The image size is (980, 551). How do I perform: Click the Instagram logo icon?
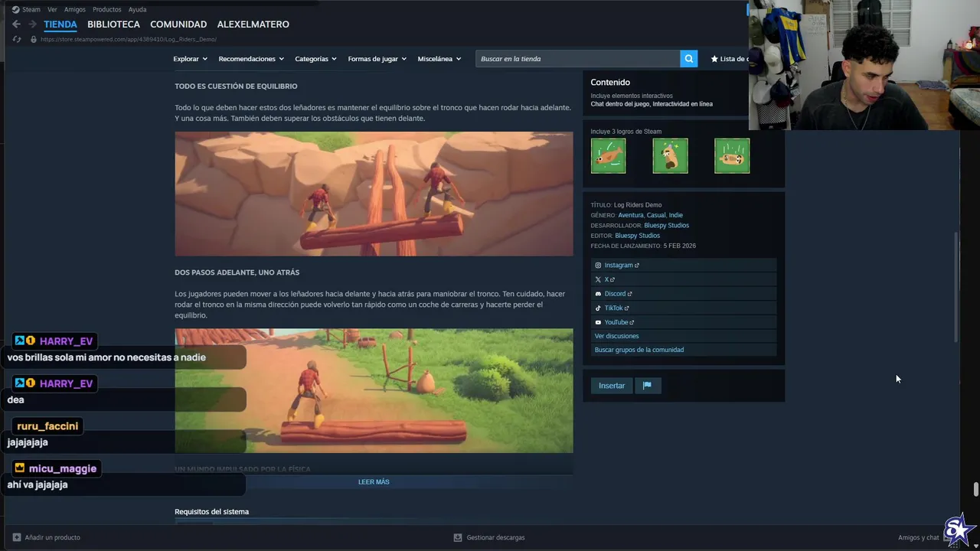598,266
